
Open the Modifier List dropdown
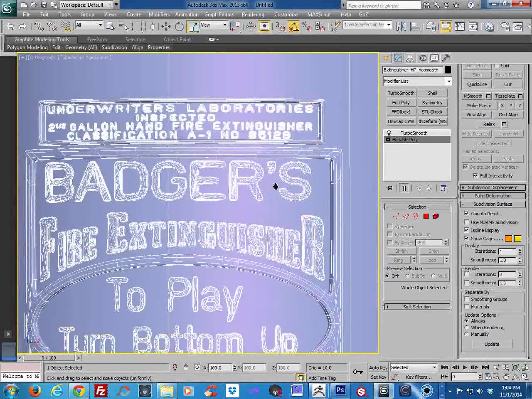[417, 81]
